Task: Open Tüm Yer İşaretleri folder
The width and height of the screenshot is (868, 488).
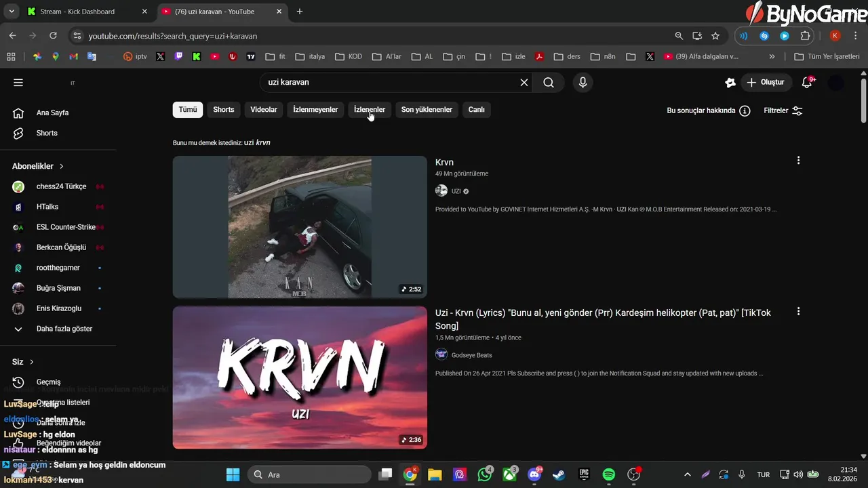Action: pos(827,57)
